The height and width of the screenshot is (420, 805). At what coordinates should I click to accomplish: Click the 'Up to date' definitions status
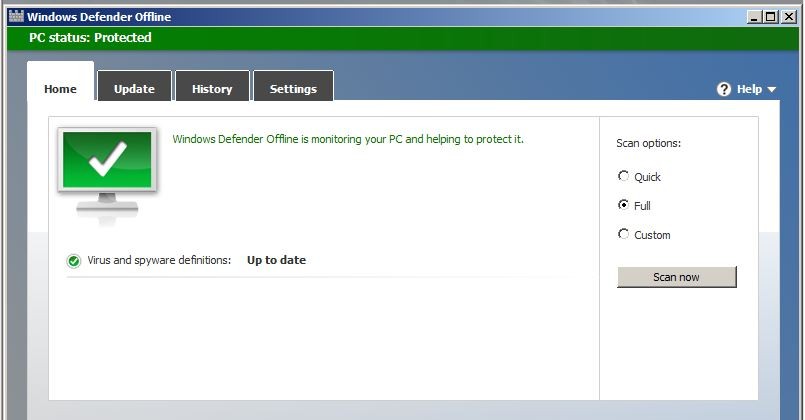click(276, 260)
